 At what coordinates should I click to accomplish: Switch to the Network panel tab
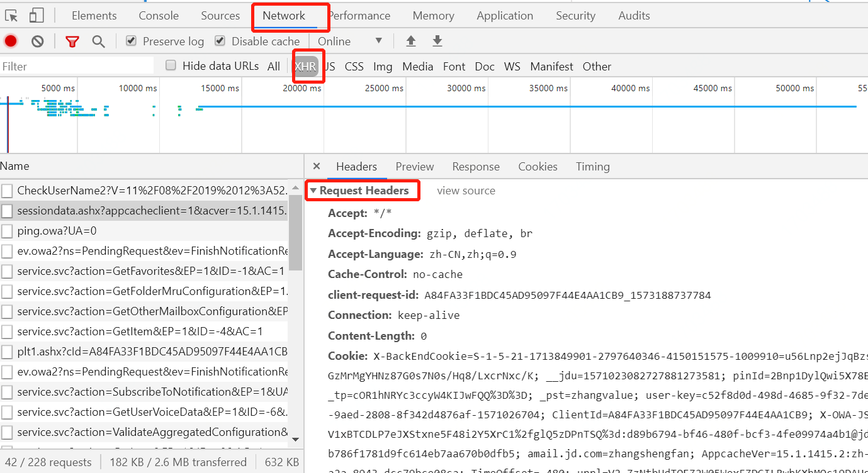tap(284, 16)
